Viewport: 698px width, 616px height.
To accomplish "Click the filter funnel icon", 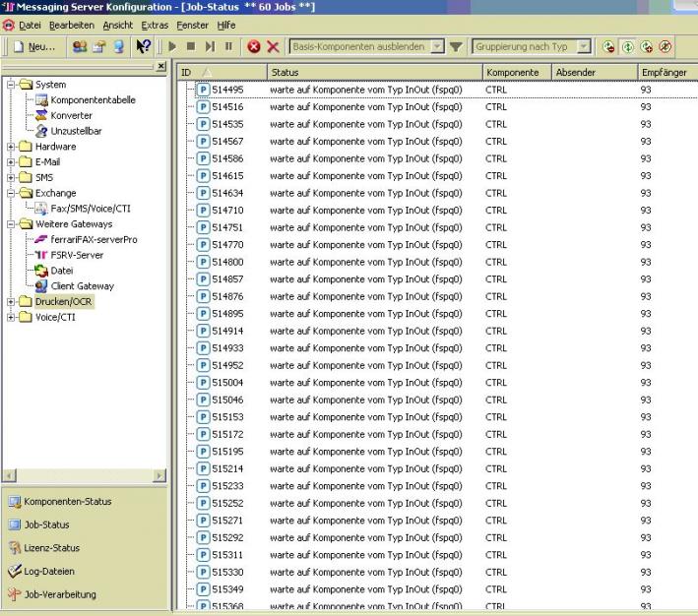I will point(456,46).
